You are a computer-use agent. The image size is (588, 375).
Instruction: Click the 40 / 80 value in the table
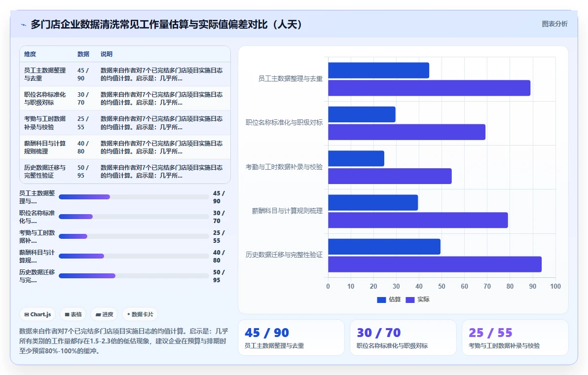83,148
